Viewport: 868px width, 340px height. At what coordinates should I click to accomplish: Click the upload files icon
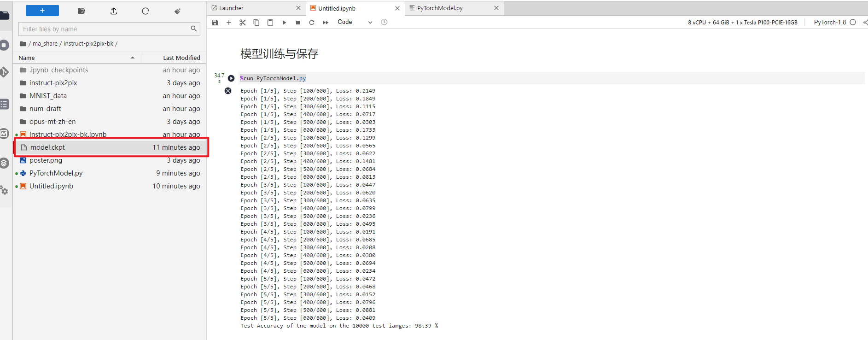(114, 11)
